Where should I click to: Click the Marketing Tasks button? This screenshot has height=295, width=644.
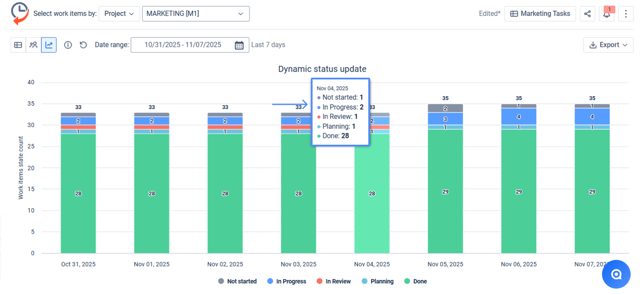point(540,14)
